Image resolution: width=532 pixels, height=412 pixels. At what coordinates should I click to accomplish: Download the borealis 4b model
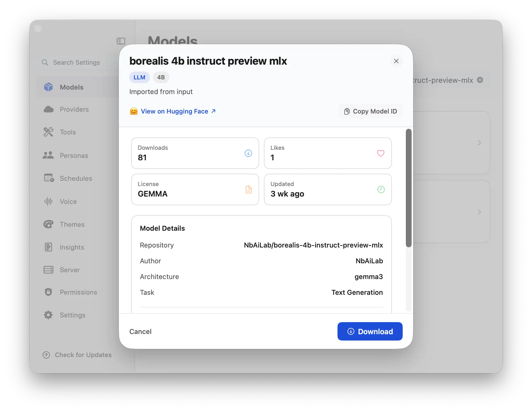tap(370, 331)
